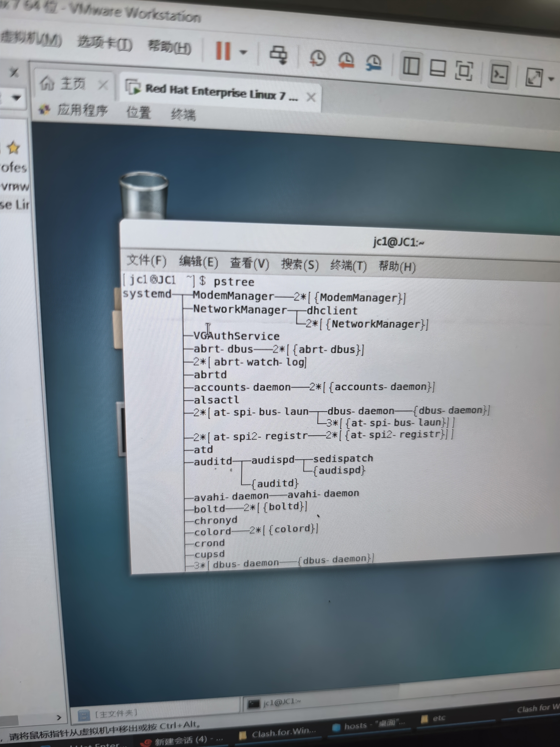Open the snapshot manager icon
Viewport: 560px width, 747px height.
click(374, 63)
